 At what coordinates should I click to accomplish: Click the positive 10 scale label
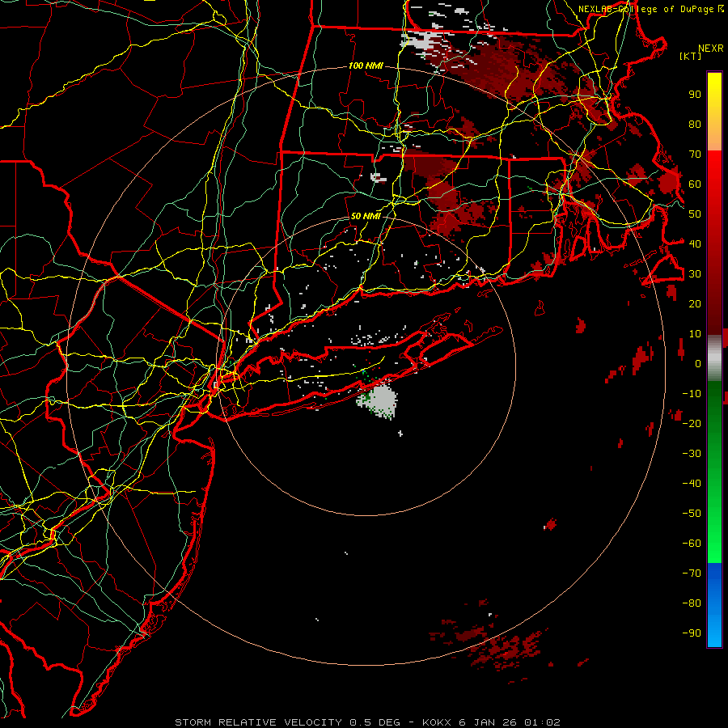(x=695, y=334)
